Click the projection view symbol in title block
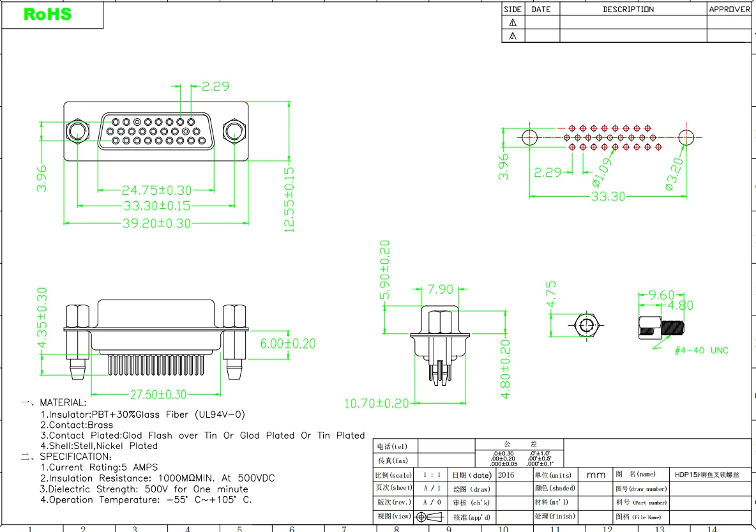Viewport: 756px width, 532px height. [x=428, y=517]
